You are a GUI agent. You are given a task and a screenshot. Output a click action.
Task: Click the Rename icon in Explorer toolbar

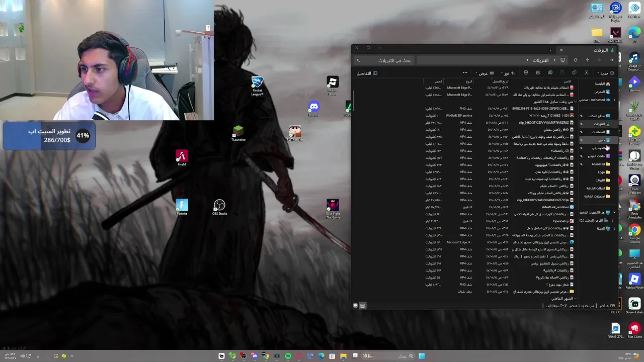click(x=550, y=73)
